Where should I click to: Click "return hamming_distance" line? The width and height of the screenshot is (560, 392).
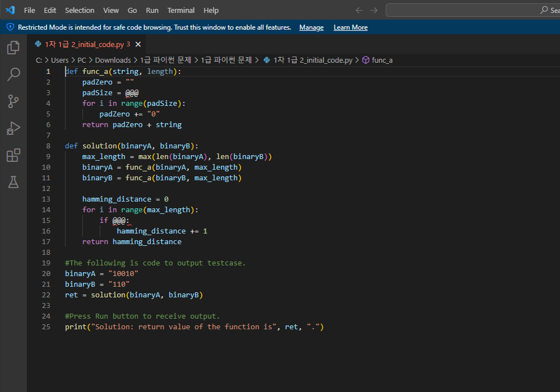pos(132,242)
